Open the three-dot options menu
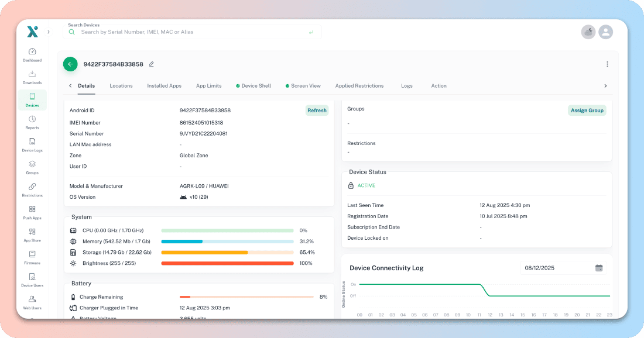 click(607, 64)
